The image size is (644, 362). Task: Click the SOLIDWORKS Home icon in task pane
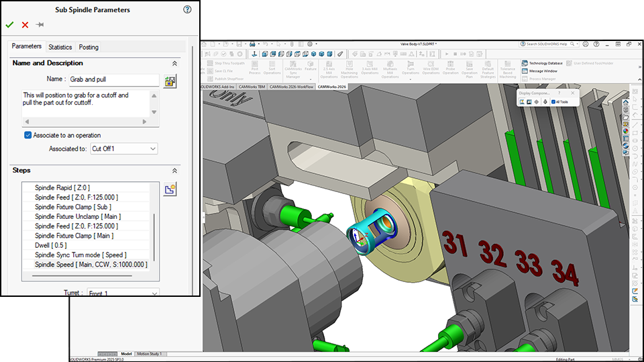coord(626,101)
